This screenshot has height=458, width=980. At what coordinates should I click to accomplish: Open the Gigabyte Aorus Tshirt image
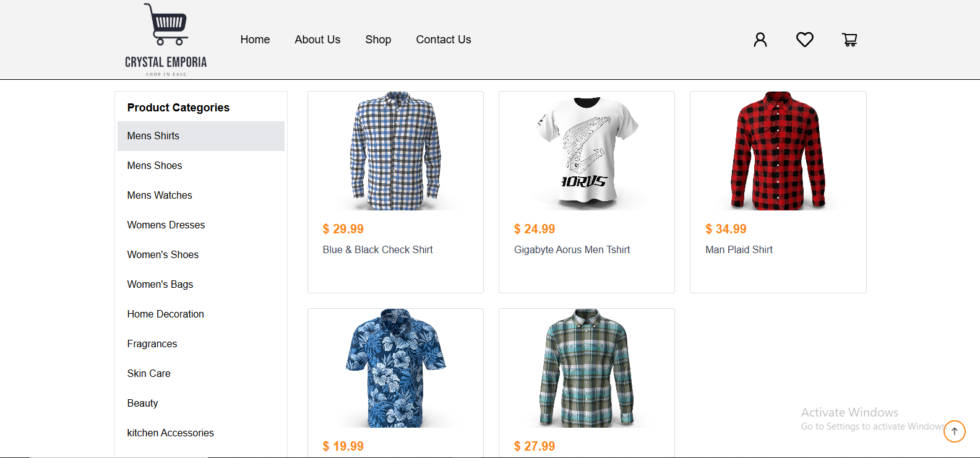[x=587, y=151]
